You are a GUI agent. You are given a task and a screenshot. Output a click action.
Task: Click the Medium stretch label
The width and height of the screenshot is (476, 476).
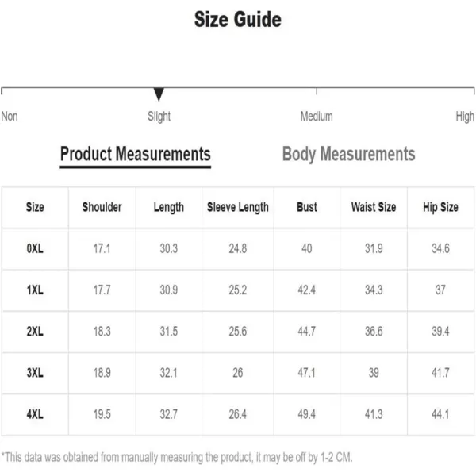point(317,117)
